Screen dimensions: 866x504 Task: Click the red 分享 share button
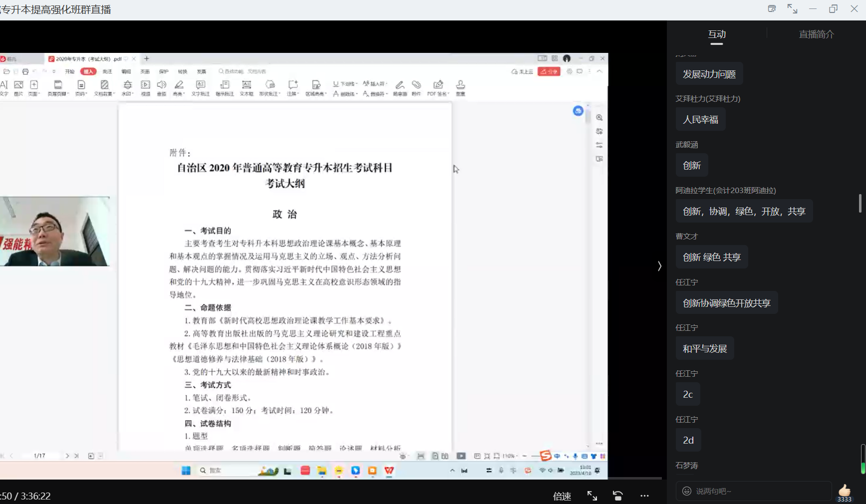pyautogui.click(x=549, y=71)
